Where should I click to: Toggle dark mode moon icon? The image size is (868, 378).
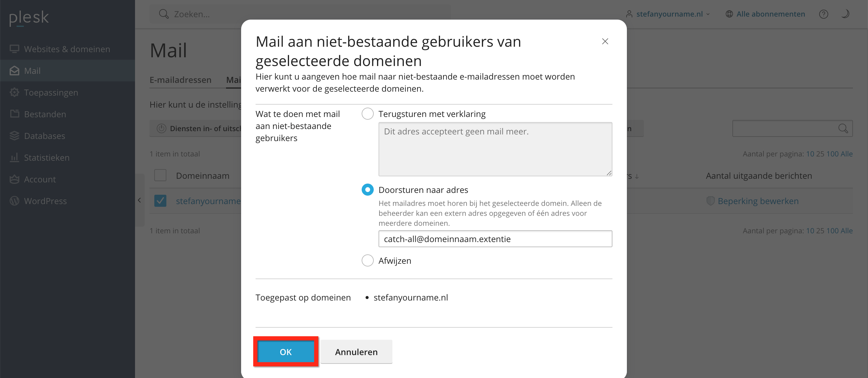click(845, 14)
